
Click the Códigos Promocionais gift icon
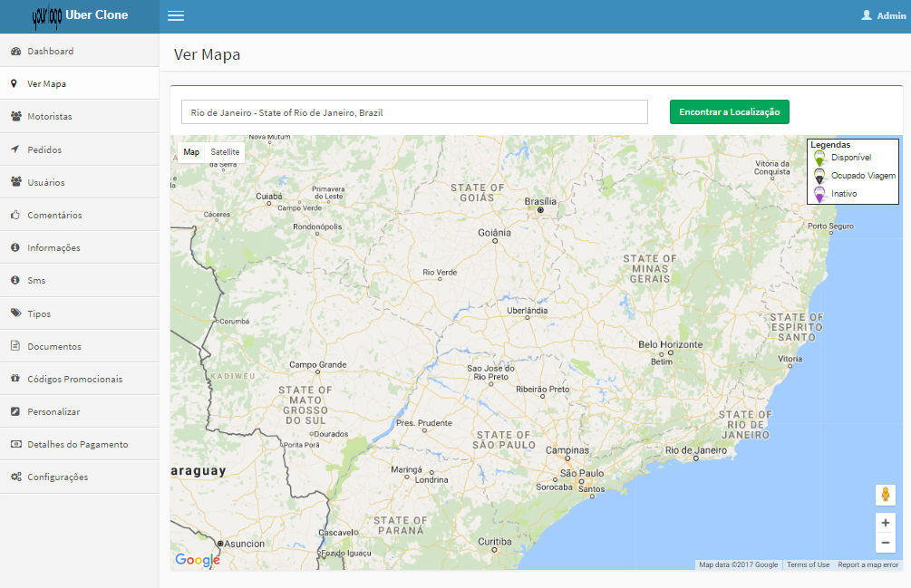[x=15, y=379]
